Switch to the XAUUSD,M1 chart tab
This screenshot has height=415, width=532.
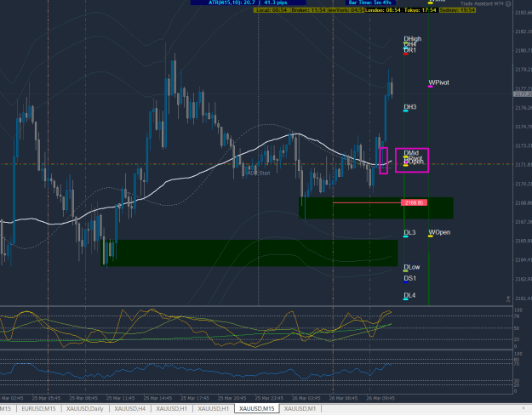[300, 408]
